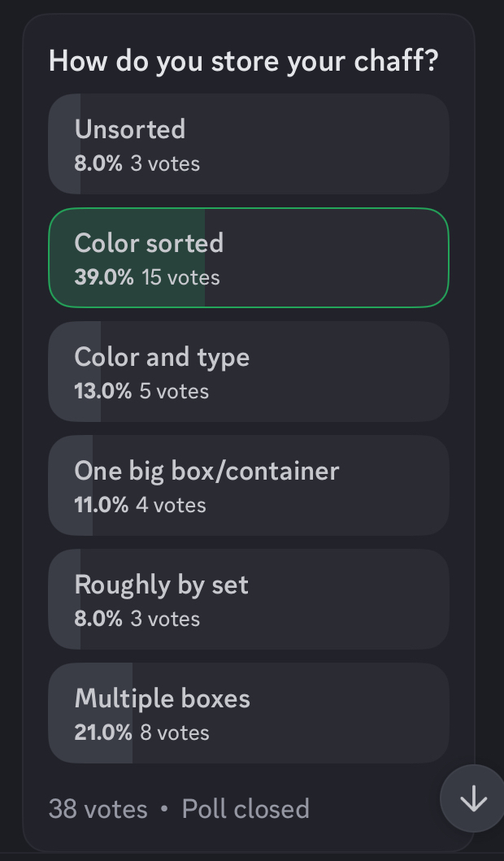Click the "15 votes" count for Color sorted
The height and width of the screenshot is (861, 504).
180,277
